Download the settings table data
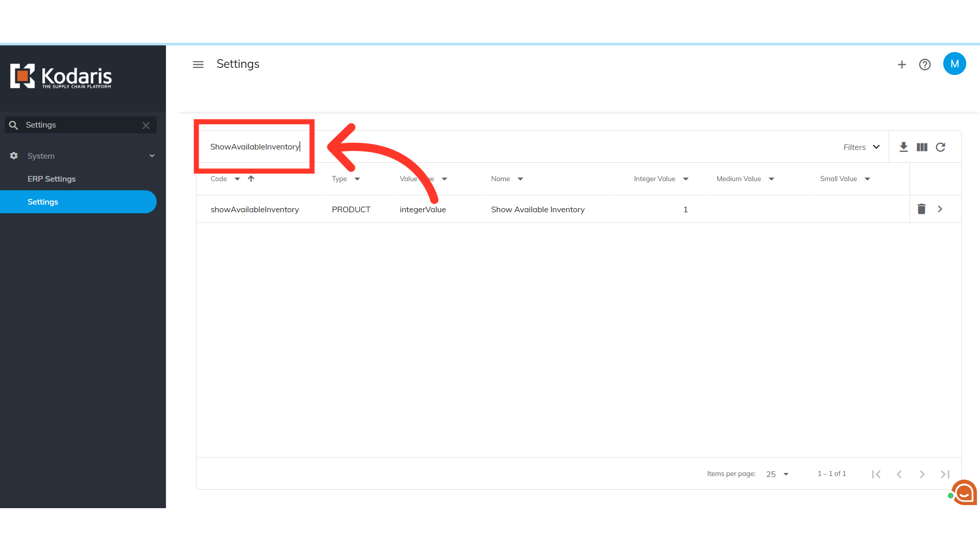980x551 pixels. click(x=903, y=147)
